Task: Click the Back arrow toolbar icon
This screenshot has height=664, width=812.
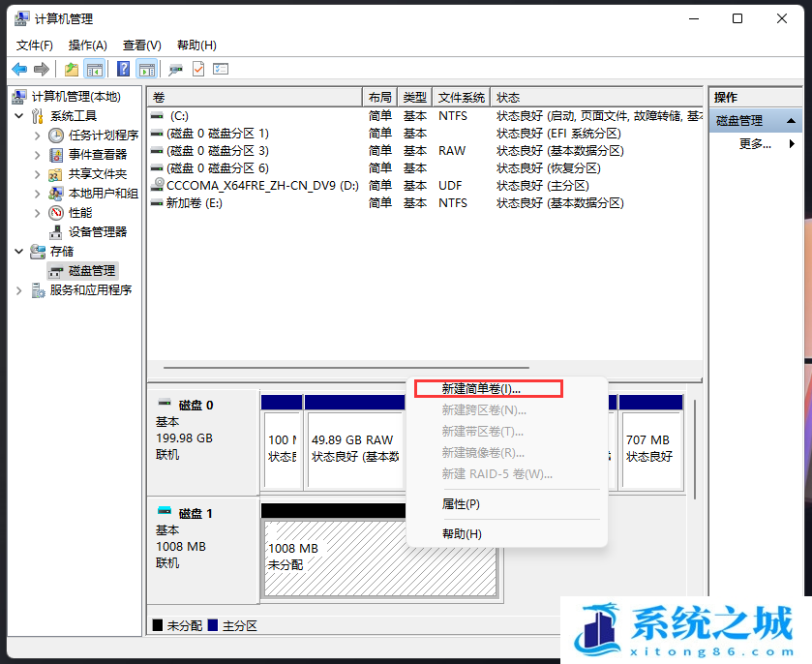Action: click(x=19, y=69)
